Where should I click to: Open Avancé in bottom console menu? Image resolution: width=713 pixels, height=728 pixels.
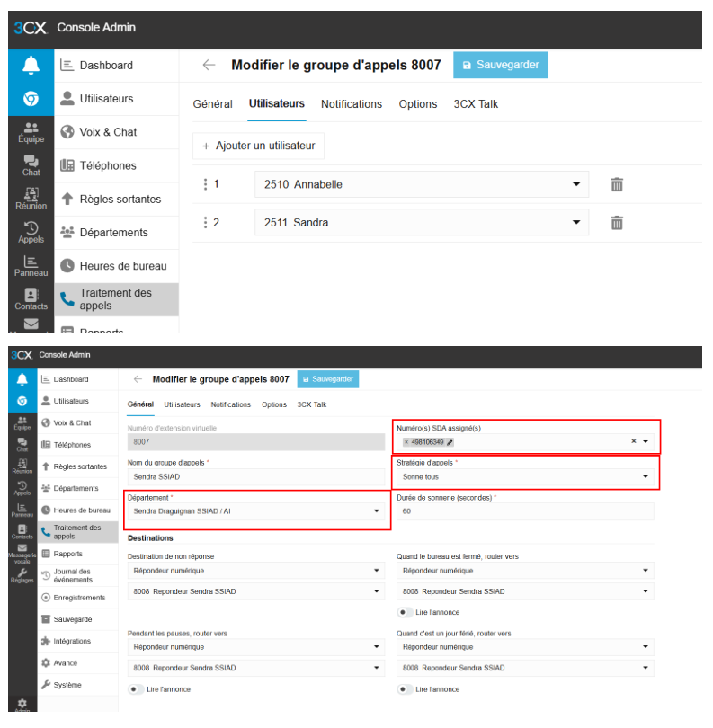pos(77,663)
